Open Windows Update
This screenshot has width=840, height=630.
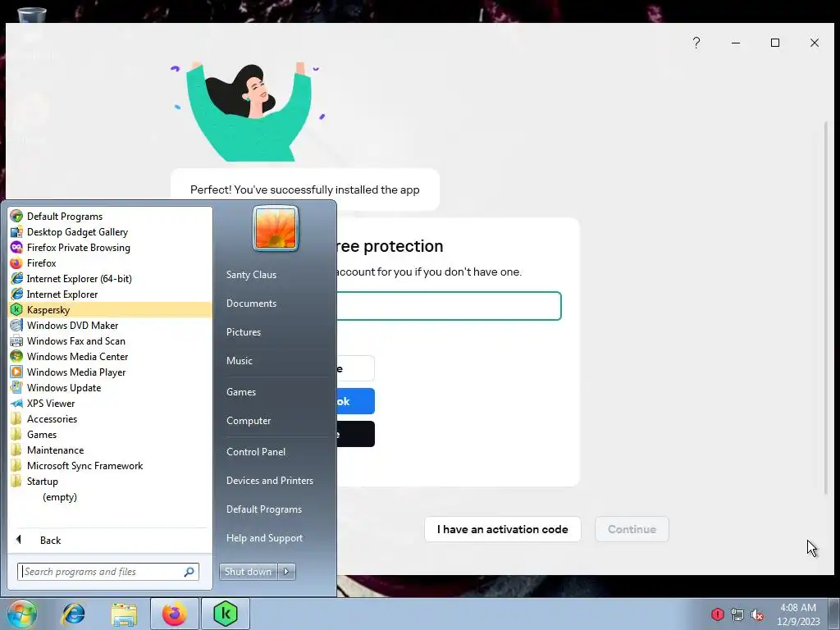tap(64, 387)
